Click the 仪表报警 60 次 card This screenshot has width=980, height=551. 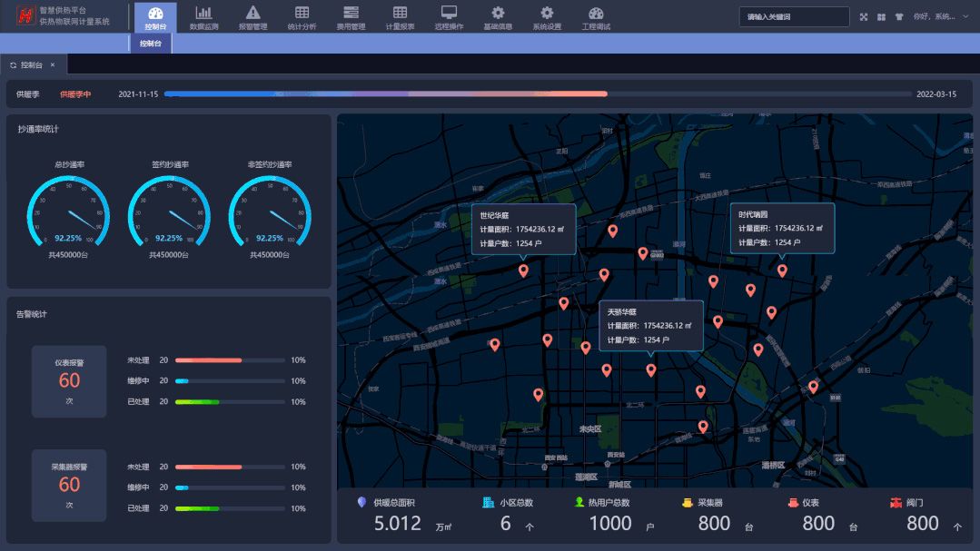[x=69, y=381]
